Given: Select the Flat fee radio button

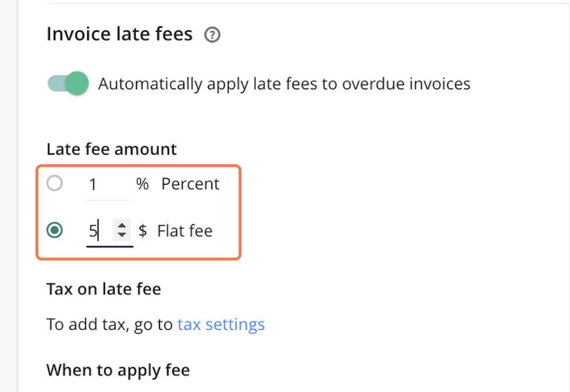Looking at the screenshot, I should pos(55,230).
